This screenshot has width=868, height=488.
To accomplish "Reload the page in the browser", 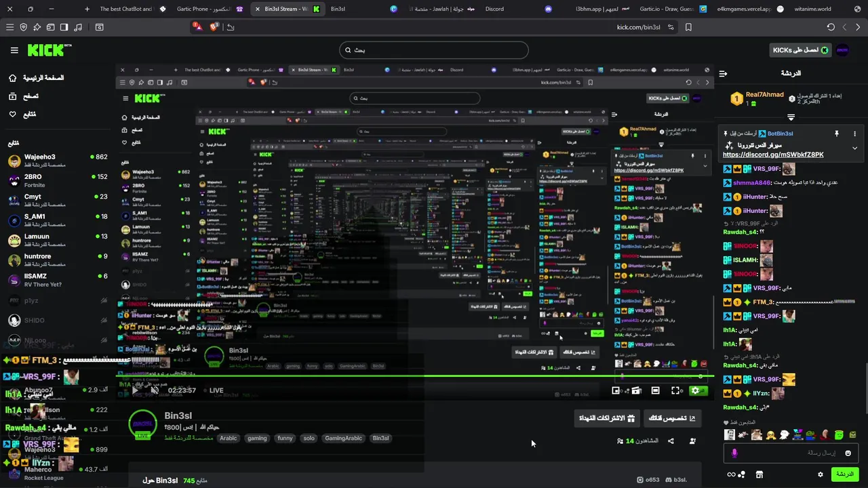I will pos(831,27).
